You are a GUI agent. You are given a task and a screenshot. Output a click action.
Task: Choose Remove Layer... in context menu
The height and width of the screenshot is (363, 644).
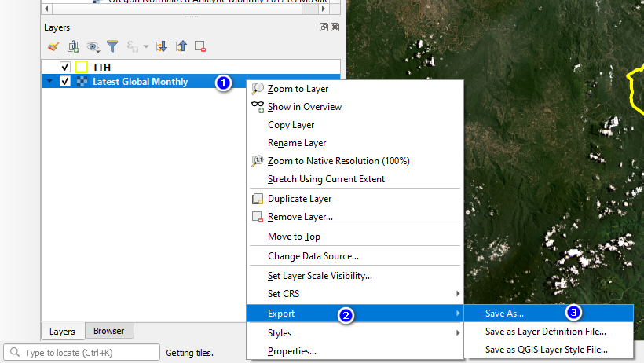[355, 217]
